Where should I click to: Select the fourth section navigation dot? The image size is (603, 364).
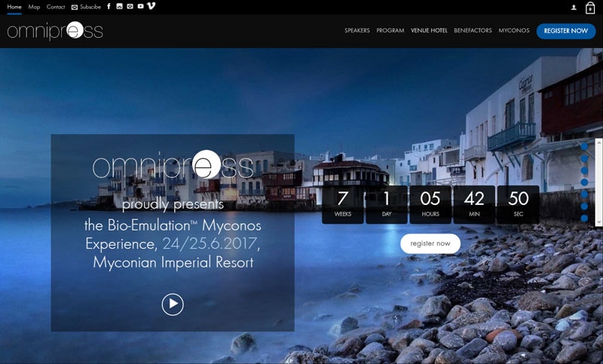tap(584, 182)
